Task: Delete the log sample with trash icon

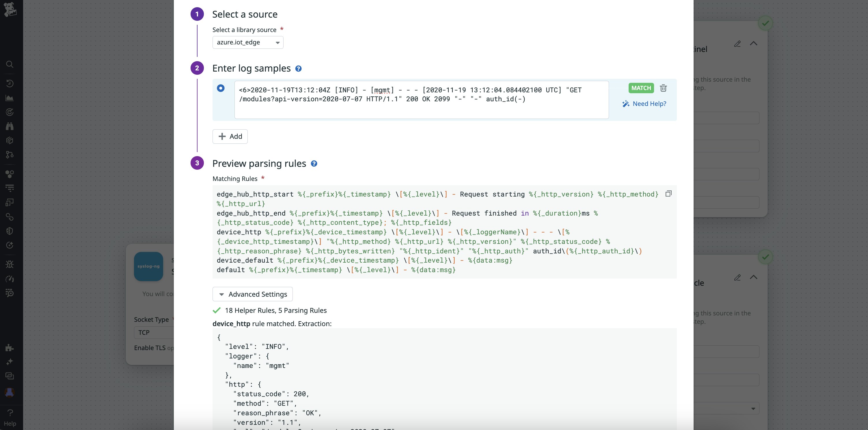Action: 663,88
